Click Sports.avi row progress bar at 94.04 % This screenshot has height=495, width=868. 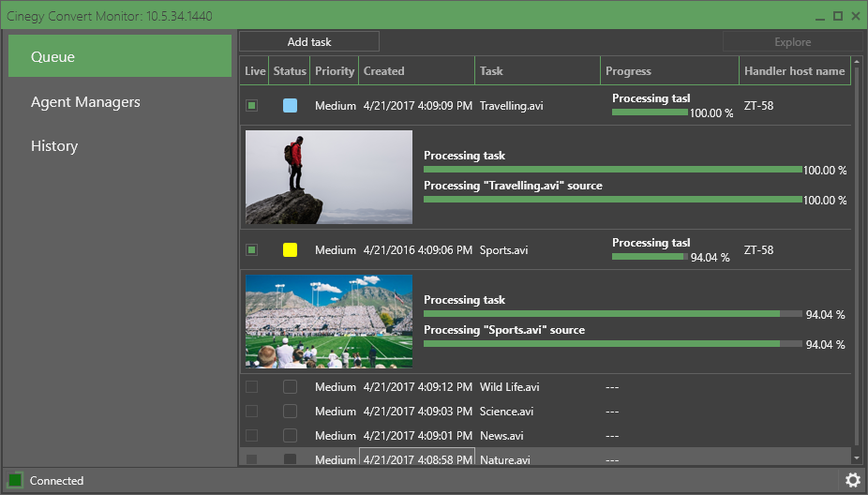650,257
